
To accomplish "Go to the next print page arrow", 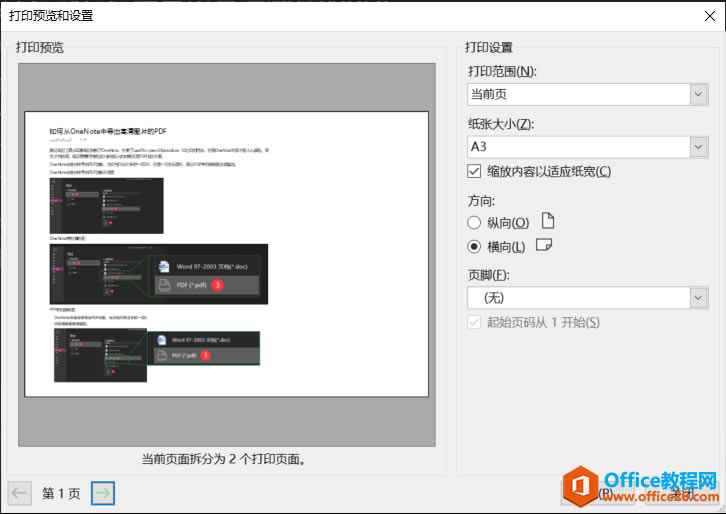I will click(x=103, y=493).
